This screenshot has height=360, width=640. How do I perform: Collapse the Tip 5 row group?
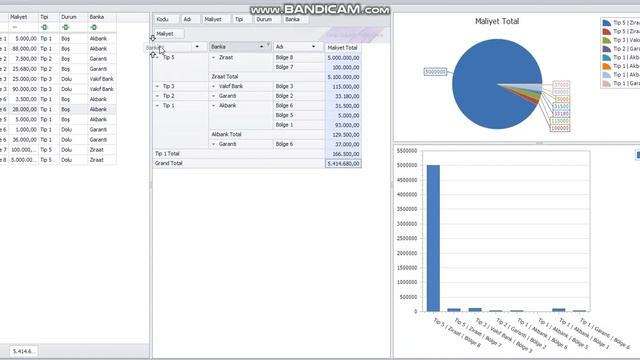(158, 58)
